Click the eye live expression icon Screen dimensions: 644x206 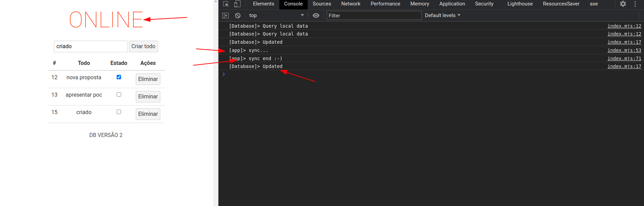pos(316,15)
